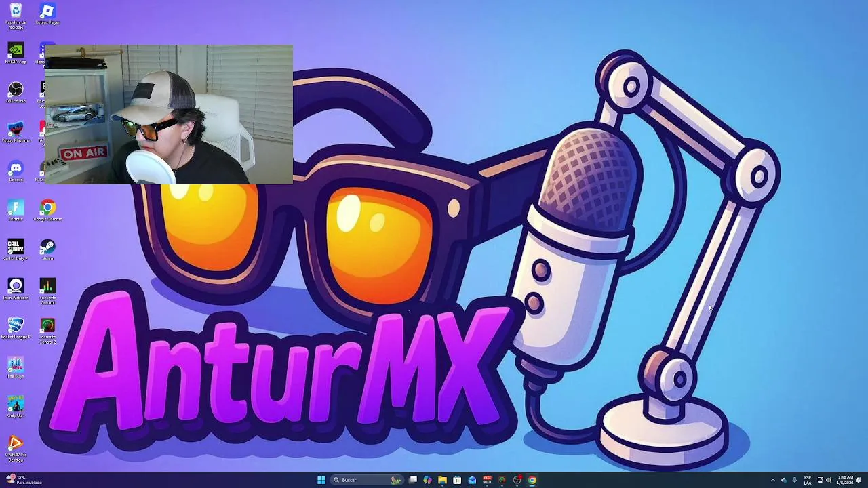868x488 pixels.
Task: Select the Only Up desktop icon
Action: point(16,407)
